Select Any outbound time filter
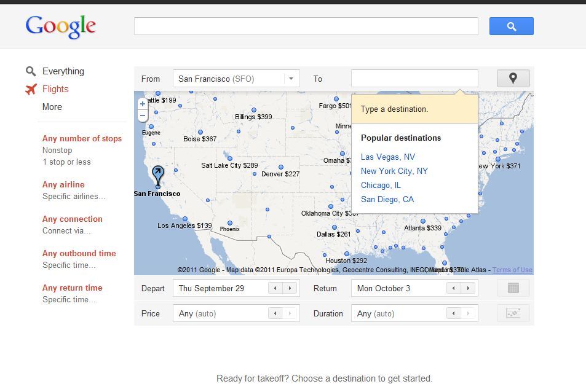 pyautogui.click(x=79, y=254)
